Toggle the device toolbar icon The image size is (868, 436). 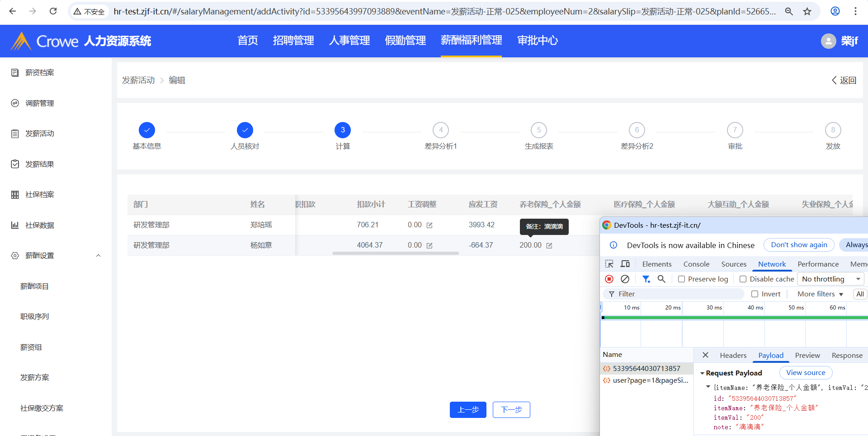coord(625,264)
